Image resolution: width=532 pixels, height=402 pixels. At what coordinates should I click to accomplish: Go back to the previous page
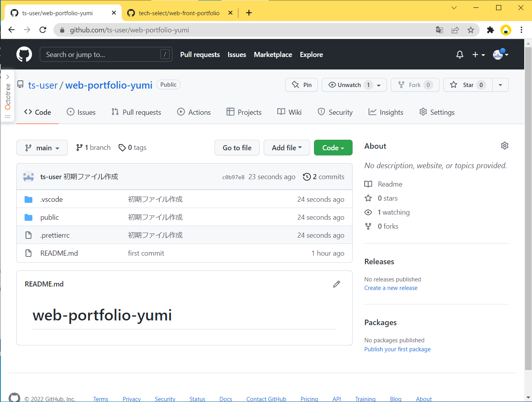pos(12,30)
